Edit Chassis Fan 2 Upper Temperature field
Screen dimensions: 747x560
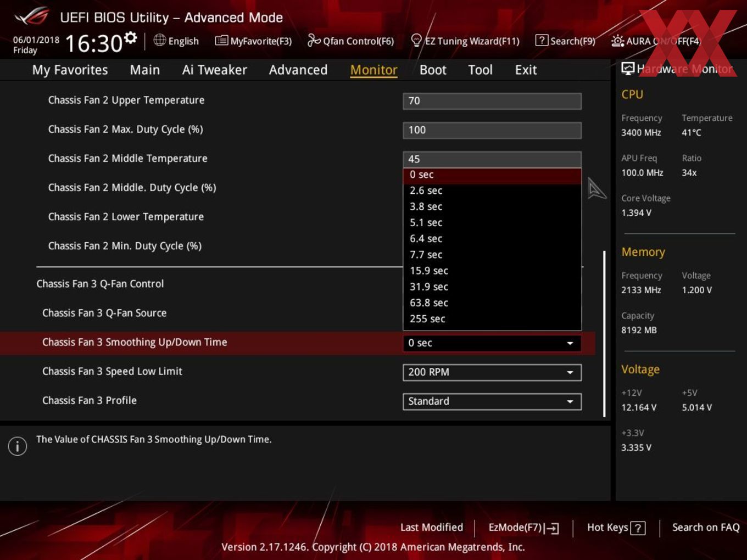(492, 101)
